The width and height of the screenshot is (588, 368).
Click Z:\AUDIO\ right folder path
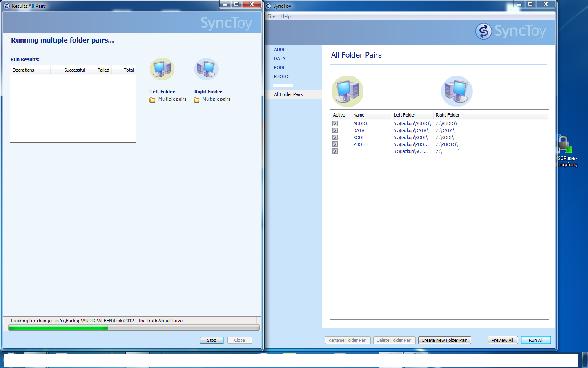pos(446,123)
